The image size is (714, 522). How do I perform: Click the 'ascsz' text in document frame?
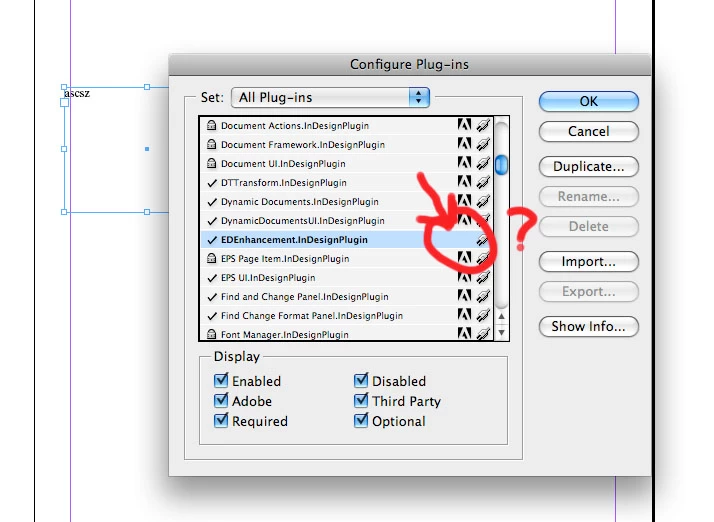(x=77, y=93)
